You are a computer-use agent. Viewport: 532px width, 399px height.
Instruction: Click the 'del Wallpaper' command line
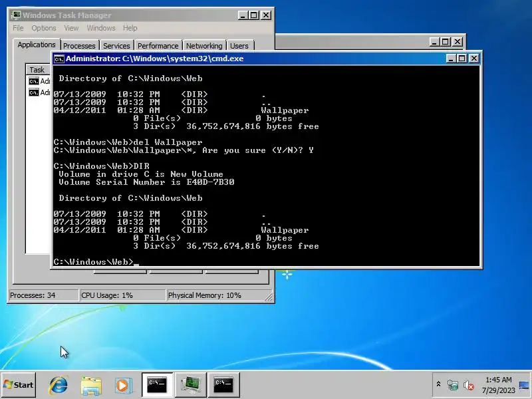[128, 142]
